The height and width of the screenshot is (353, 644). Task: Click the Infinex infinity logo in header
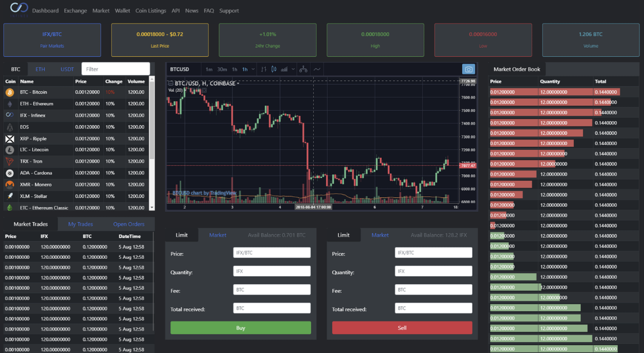pos(19,8)
